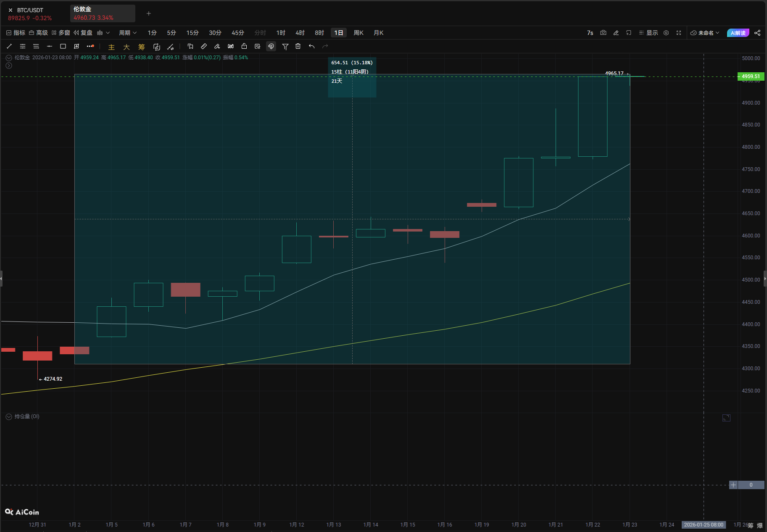
Task: Open the 周期 period dropdown
Action: 128,33
